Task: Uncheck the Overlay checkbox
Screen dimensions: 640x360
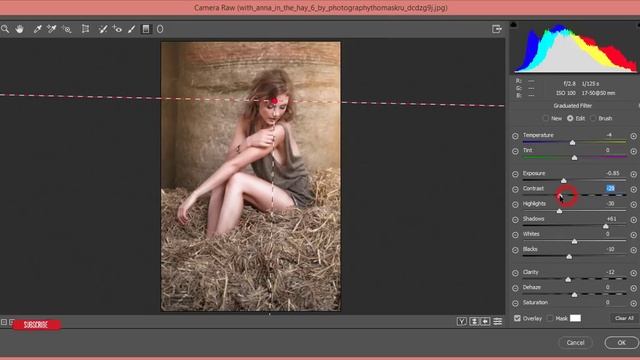Action: tap(517, 318)
